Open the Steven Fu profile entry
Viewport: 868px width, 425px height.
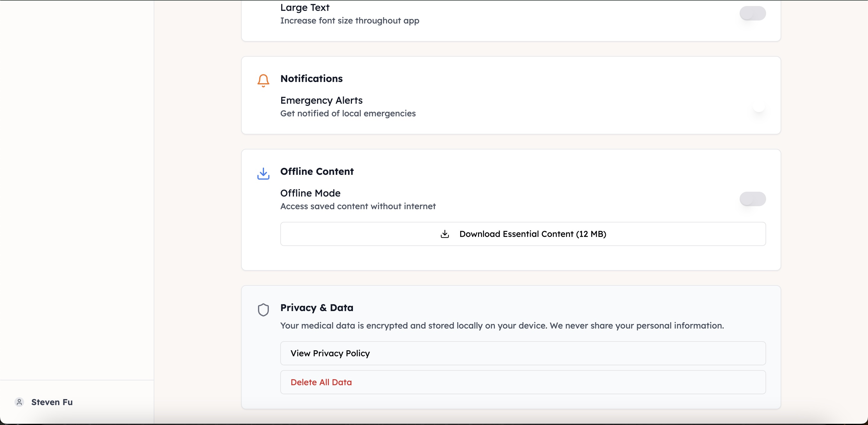52,402
